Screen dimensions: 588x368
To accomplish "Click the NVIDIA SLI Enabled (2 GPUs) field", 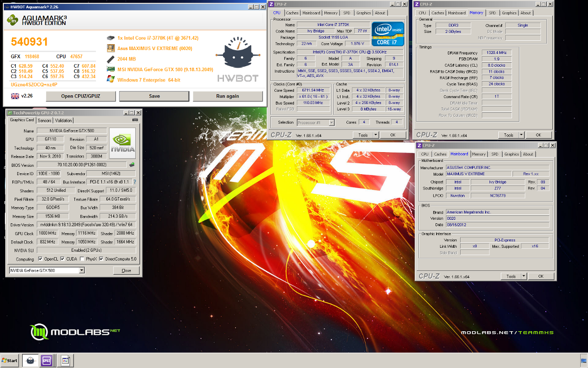I will pyautogui.click(x=86, y=250).
